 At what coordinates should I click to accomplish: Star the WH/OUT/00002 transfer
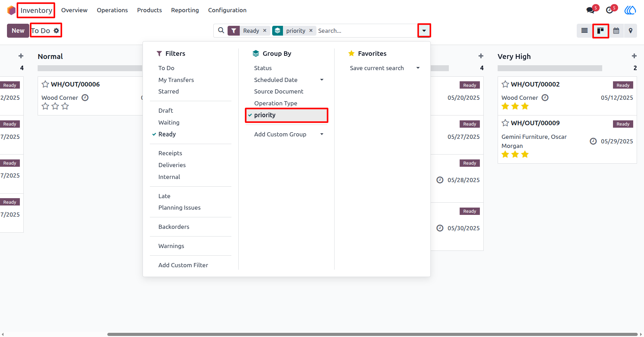point(505,84)
